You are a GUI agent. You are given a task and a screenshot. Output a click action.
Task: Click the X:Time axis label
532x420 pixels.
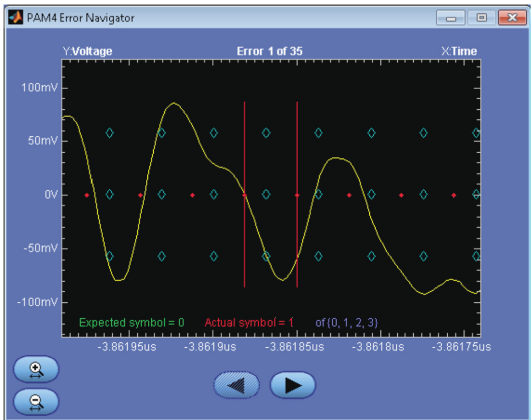tap(458, 51)
